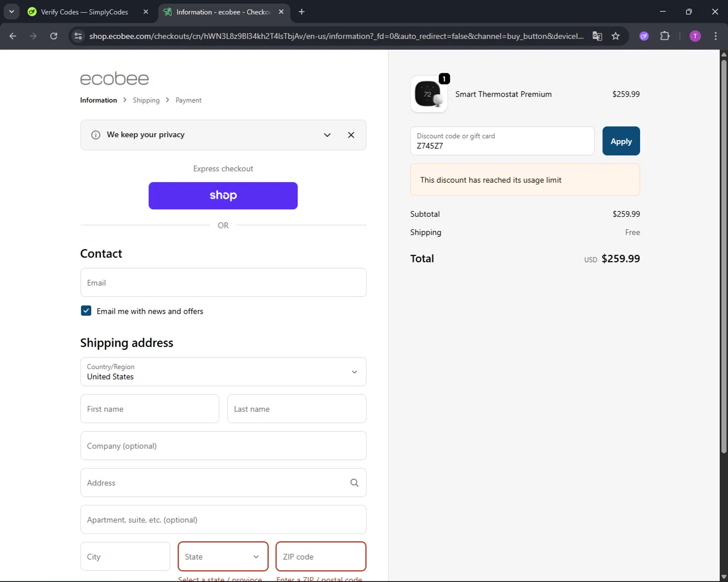Open the purple extension icon
The height and width of the screenshot is (582, 728).
[644, 36]
